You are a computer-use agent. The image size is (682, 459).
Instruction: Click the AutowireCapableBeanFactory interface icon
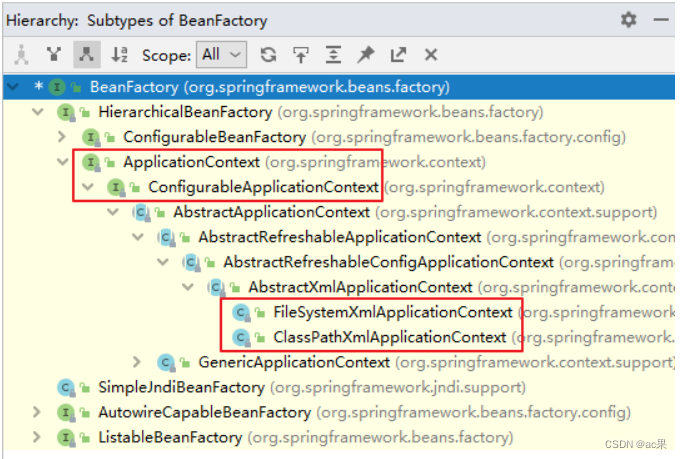[66, 412]
